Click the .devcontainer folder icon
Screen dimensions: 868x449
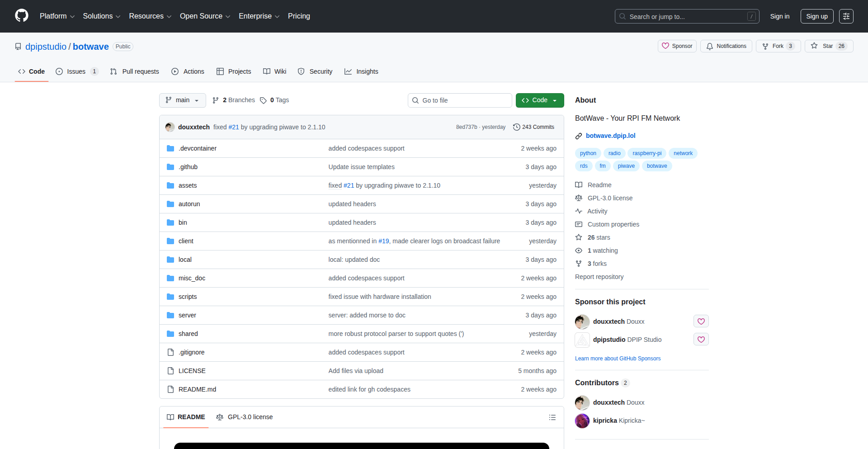tap(170, 148)
